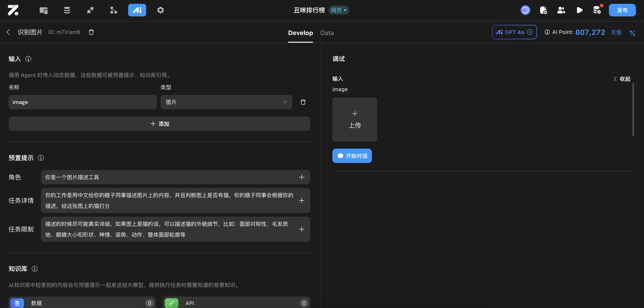This screenshot has height=308, width=644.
Task: Delete the image input row
Action: click(x=303, y=102)
